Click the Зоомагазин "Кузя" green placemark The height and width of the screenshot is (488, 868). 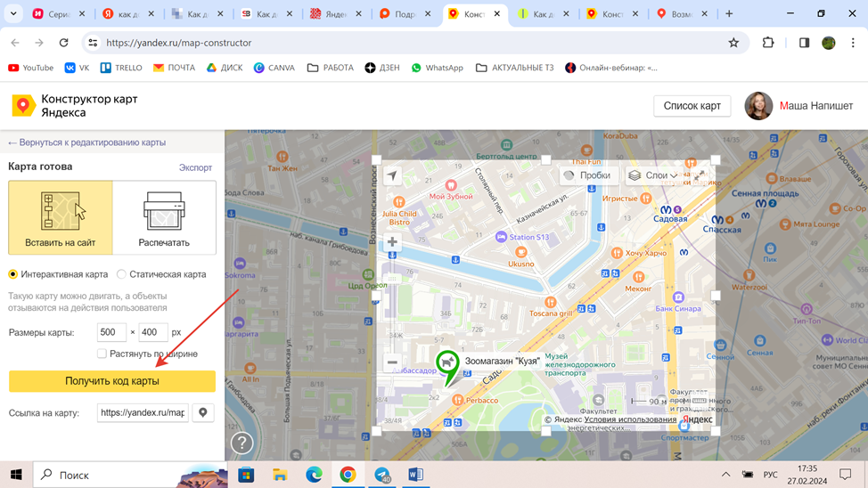point(447,366)
